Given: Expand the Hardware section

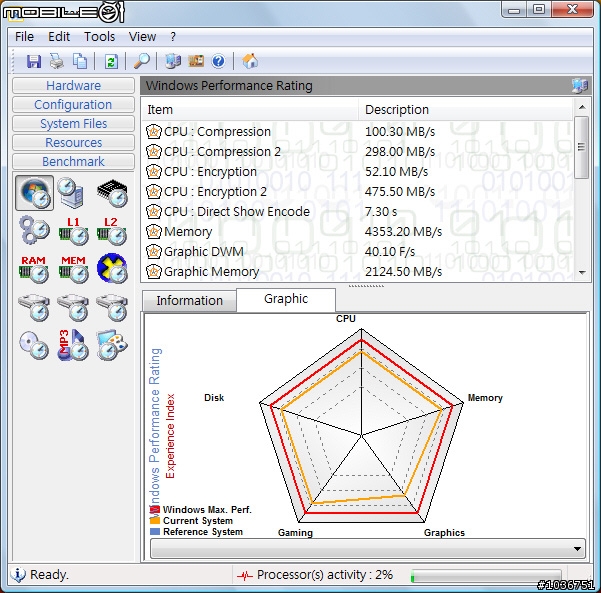Looking at the screenshot, I should [73, 85].
